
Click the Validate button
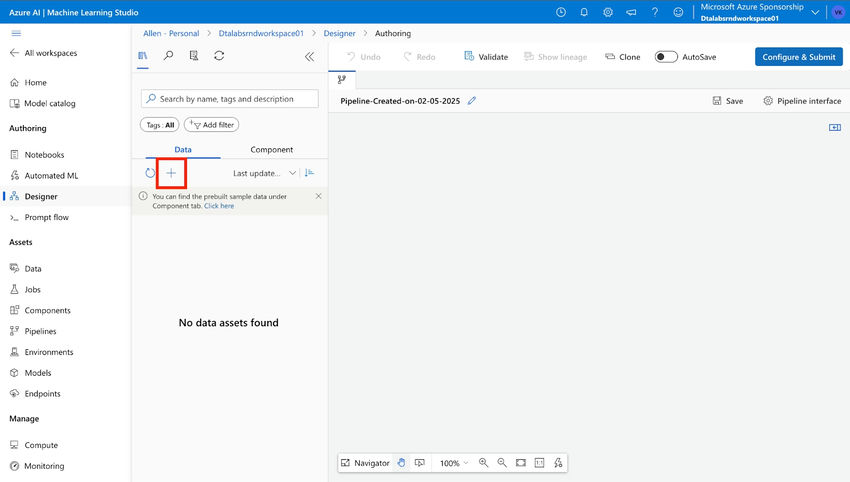pos(486,56)
